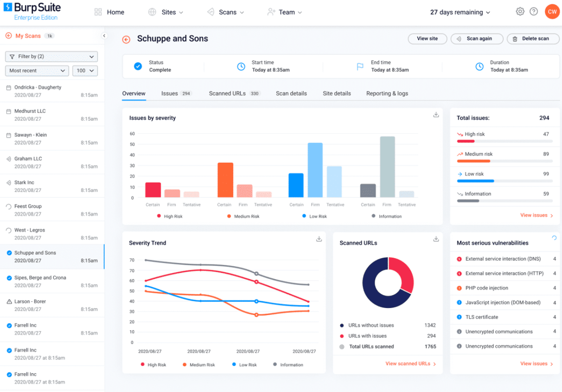Download the Severity Trend chart
562x392 pixels.
pyautogui.click(x=319, y=239)
